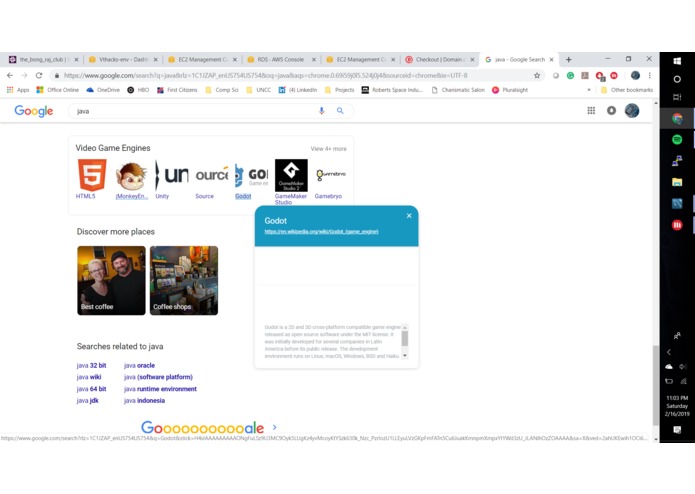Image resolution: width=695 pixels, height=494 pixels.
Task: Open the Apps bookmark
Action: [18, 90]
